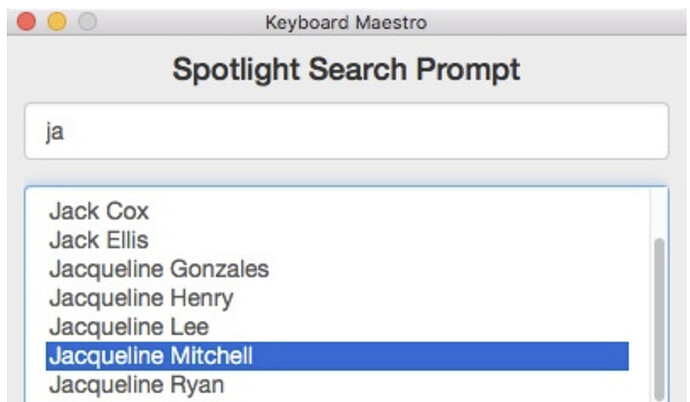Select Jacqueline Gonzales entry

tap(159, 269)
